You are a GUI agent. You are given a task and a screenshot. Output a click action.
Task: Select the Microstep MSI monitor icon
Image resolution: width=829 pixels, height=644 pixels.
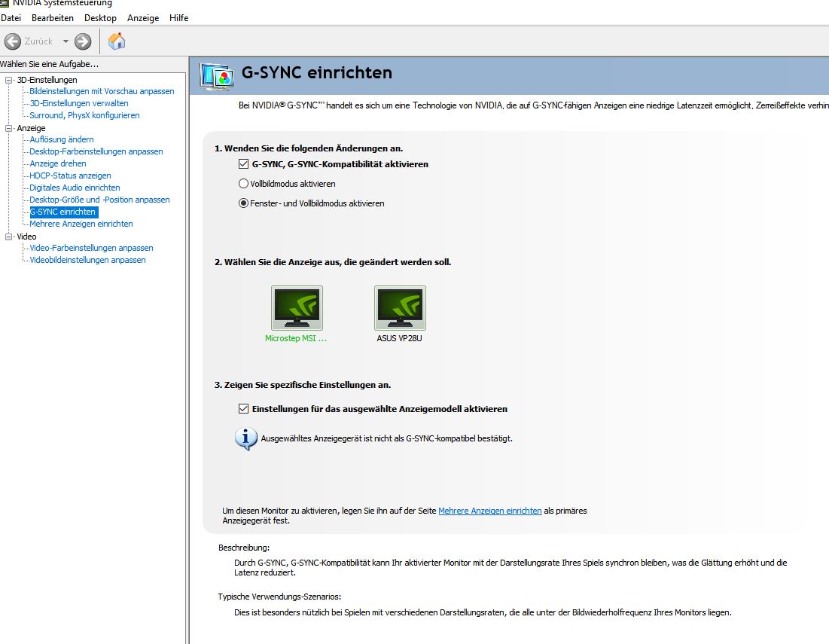(x=297, y=308)
